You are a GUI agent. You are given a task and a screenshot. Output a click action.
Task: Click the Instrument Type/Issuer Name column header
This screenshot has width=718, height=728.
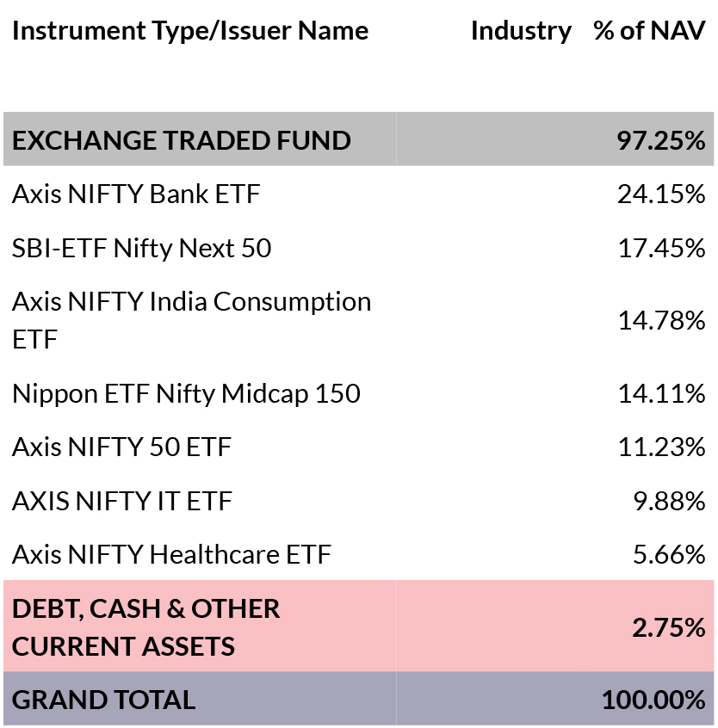click(x=190, y=31)
